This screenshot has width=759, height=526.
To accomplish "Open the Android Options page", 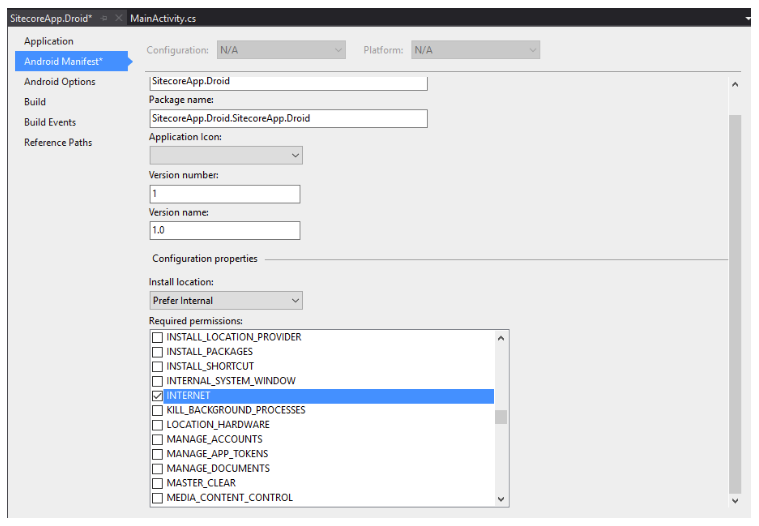I will 60,82.
